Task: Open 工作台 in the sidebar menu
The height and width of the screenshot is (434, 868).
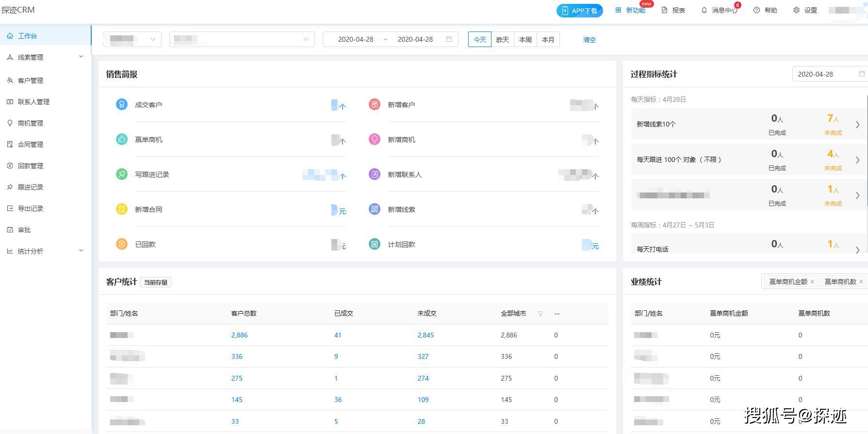Action: 46,36
